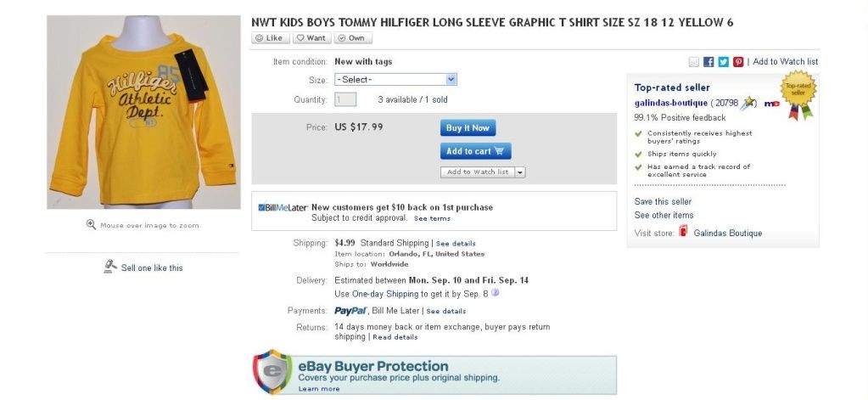Screen dimensions: 868x400
Task: Open the See other items link
Action: [x=664, y=215]
